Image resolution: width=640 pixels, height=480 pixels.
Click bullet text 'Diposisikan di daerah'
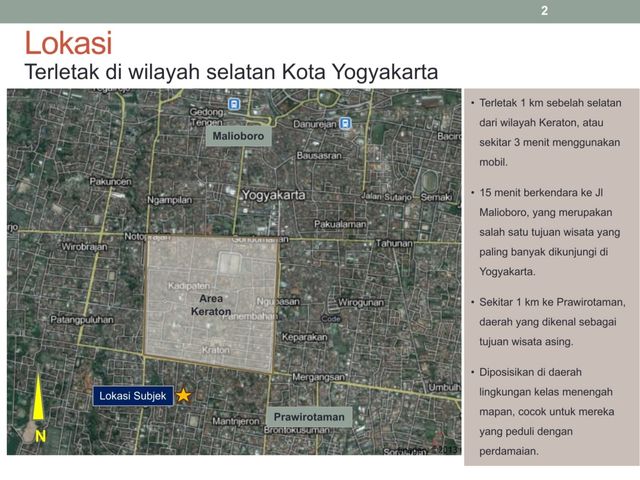coord(530,372)
